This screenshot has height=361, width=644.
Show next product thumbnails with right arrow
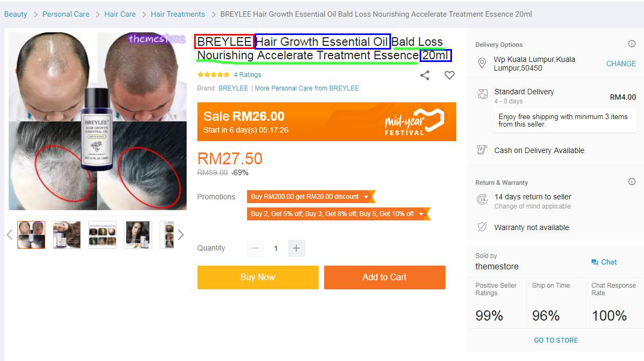click(181, 235)
